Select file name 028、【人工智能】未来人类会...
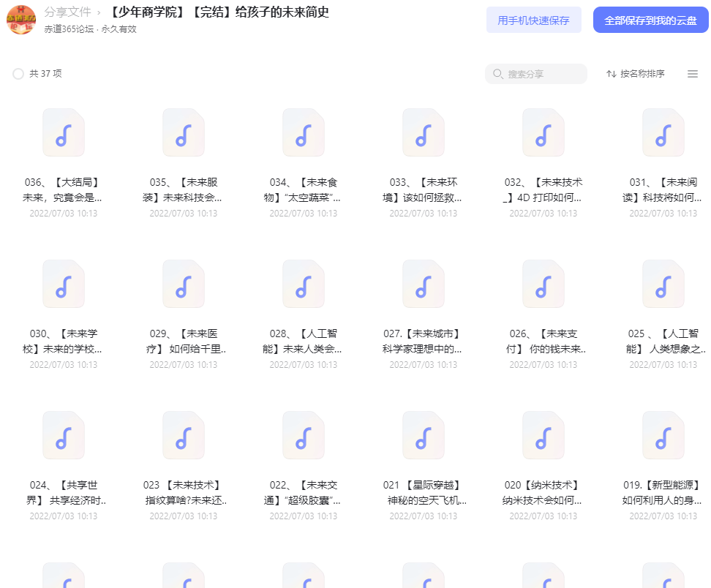Image resolution: width=711 pixels, height=588 pixels. pos(302,342)
